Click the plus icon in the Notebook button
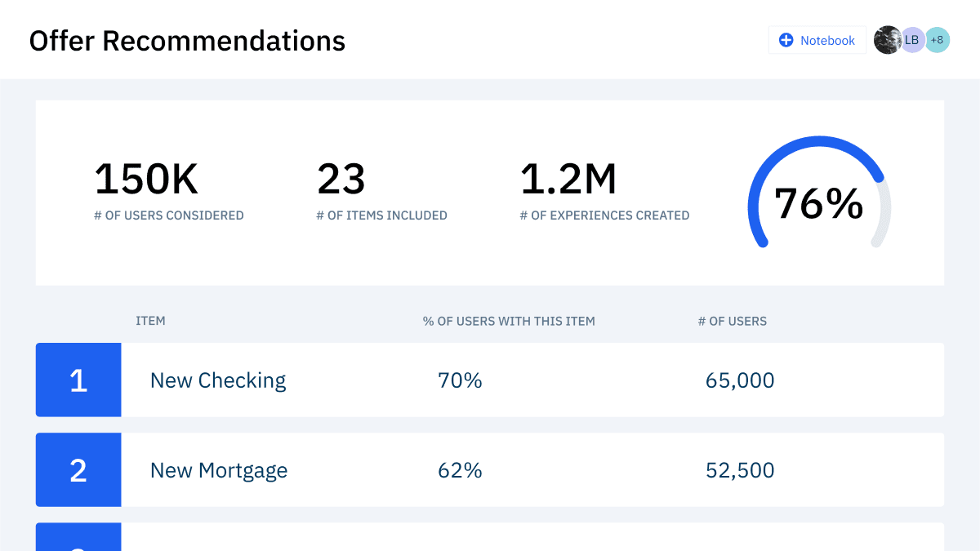The height and width of the screenshot is (551, 980). [786, 40]
